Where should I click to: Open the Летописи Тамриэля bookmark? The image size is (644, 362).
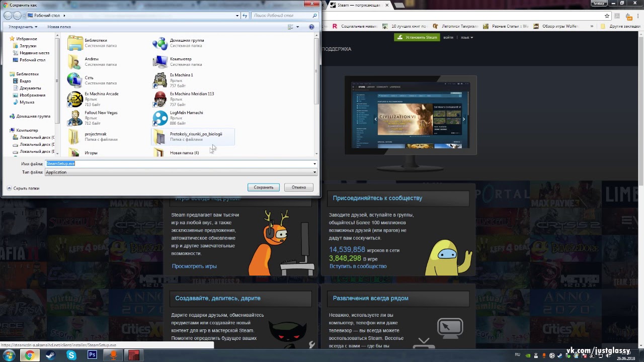click(455, 26)
